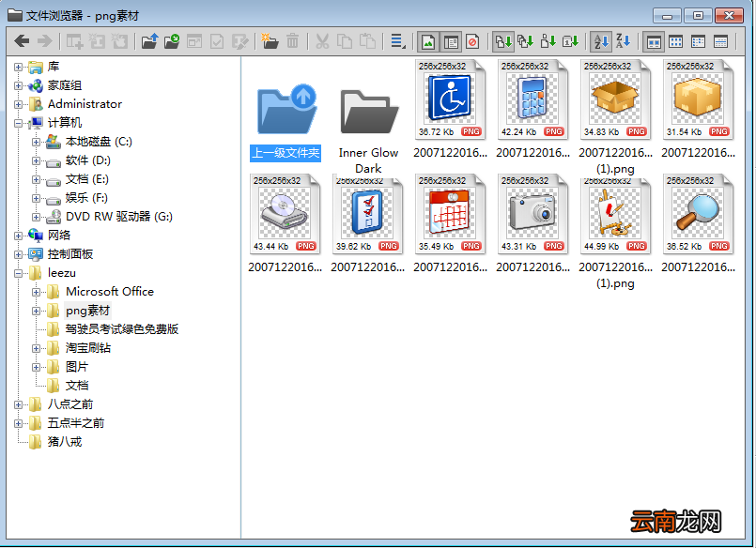The width and height of the screenshot is (756, 548).
Task: Click the copy pages icon
Action: (x=345, y=41)
